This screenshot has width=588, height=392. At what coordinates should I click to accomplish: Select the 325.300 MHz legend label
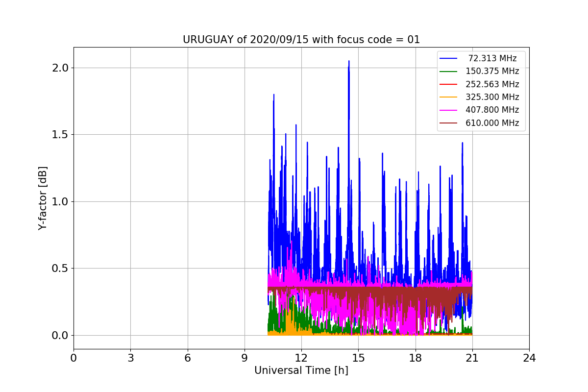pyautogui.click(x=492, y=97)
